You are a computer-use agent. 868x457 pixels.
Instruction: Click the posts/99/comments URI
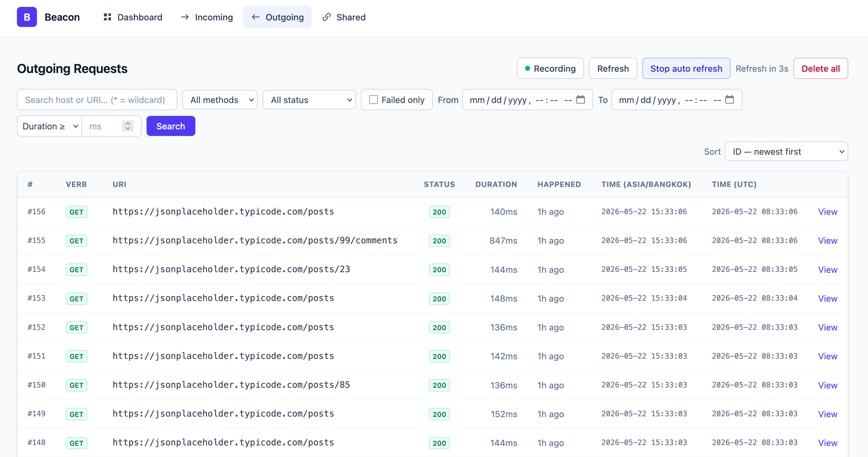coord(255,240)
